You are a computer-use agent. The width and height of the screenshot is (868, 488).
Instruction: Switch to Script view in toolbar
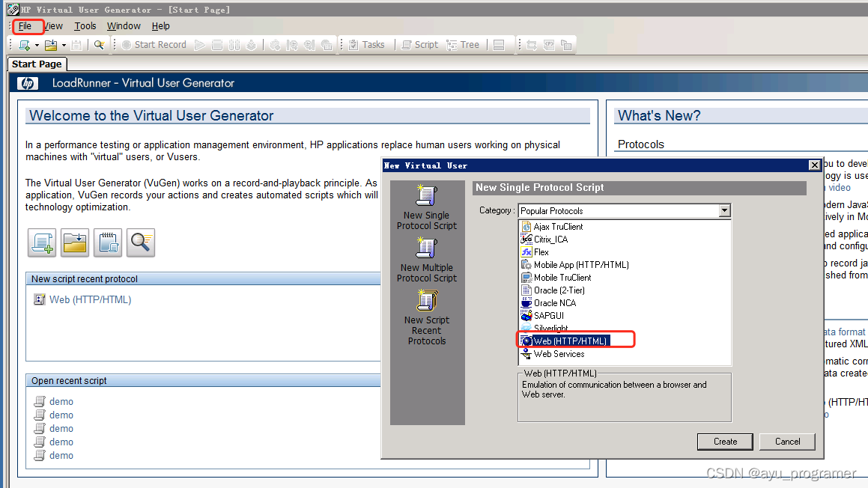419,45
